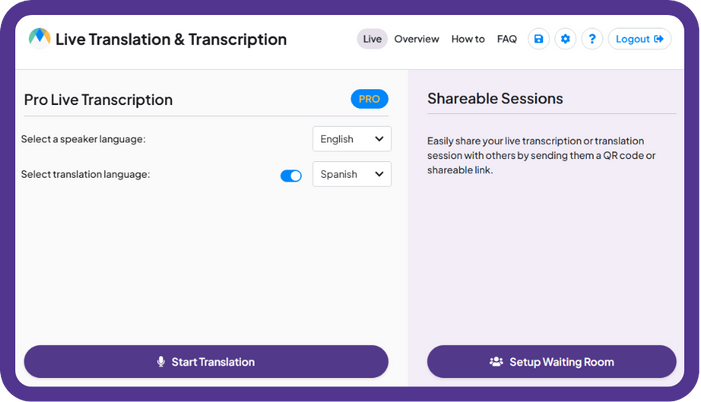
Task: Click Setup Waiting Room button
Action: pyautogui.click(x=552, y=362)
